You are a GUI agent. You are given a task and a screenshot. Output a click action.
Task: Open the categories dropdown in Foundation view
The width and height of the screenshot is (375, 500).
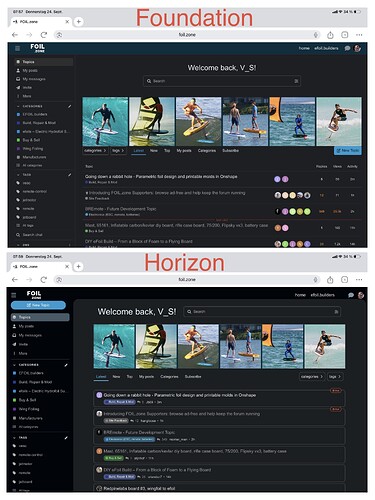coord(95,151)
